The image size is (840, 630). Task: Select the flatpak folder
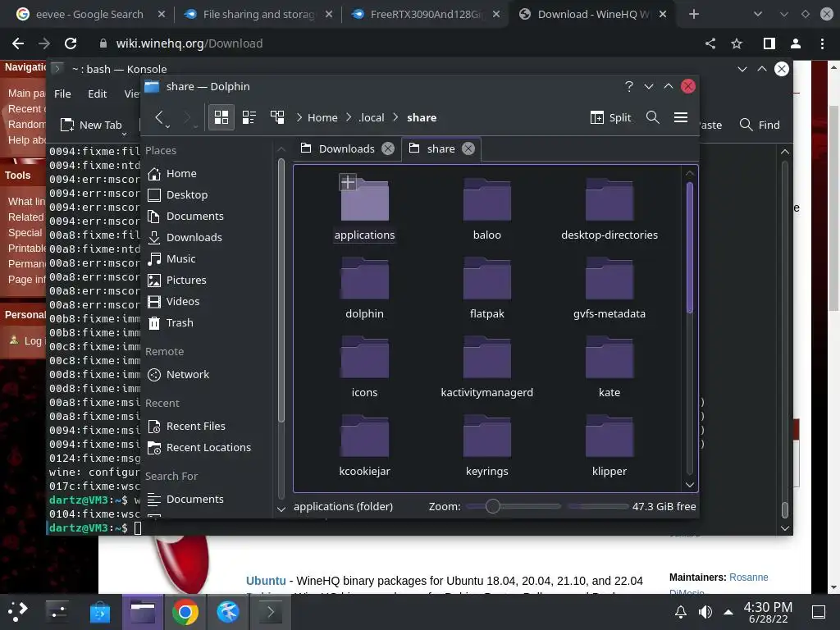click(487, 288)
